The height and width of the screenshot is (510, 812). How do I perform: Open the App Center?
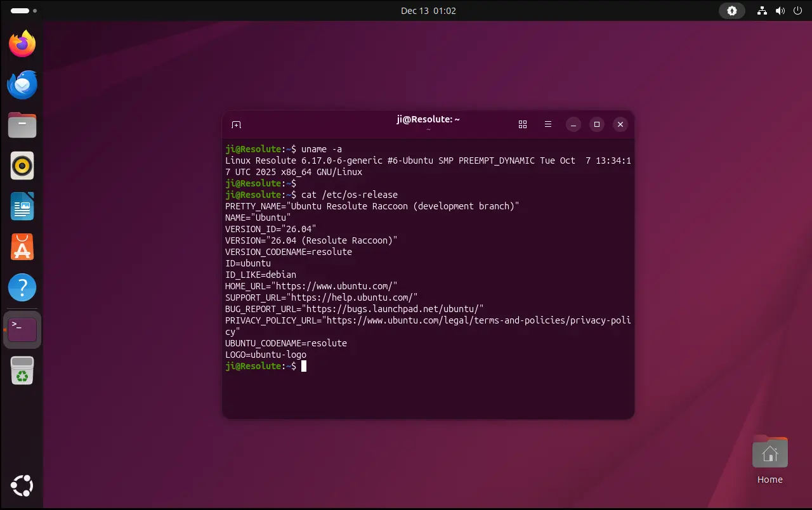22,247
